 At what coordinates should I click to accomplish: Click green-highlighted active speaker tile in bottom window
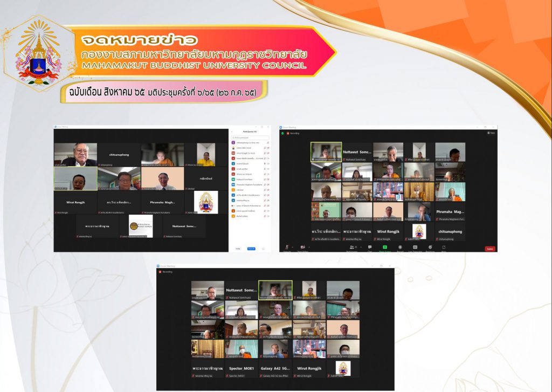tap(275, 291)
